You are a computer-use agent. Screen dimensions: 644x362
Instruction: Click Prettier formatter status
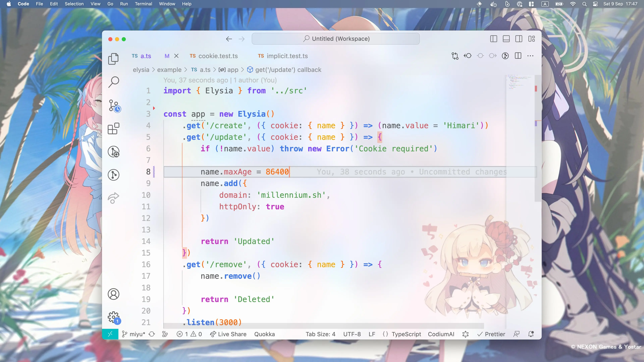(x=491, y=334)
